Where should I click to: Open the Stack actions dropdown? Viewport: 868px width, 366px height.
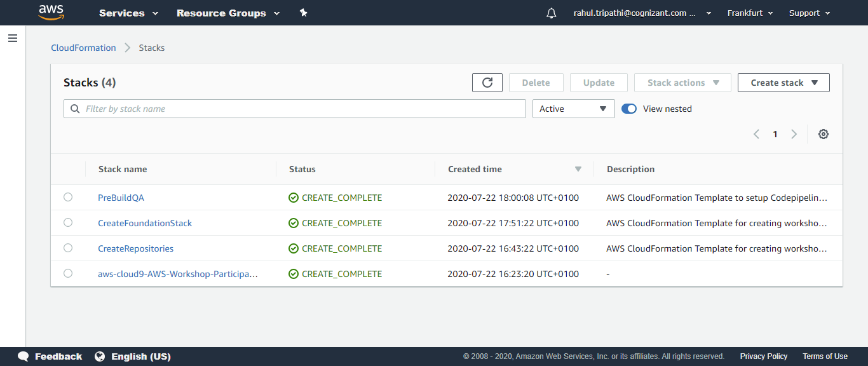pyautogui.click(x=683, y=83)
